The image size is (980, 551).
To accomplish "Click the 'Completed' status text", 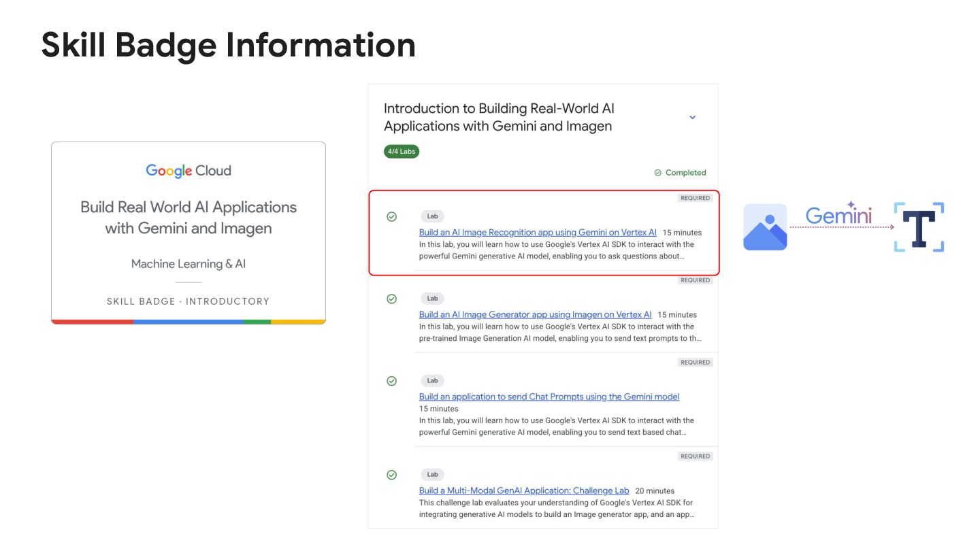I will pos(686,173).
